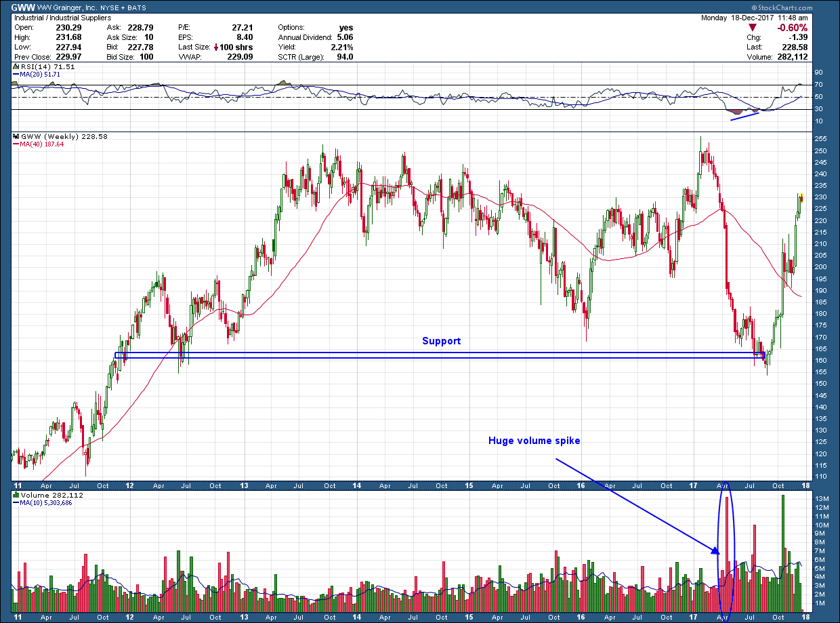Click the MA(10) 5,303,686 volume average label
840x623 pixels.
(46, 502)
